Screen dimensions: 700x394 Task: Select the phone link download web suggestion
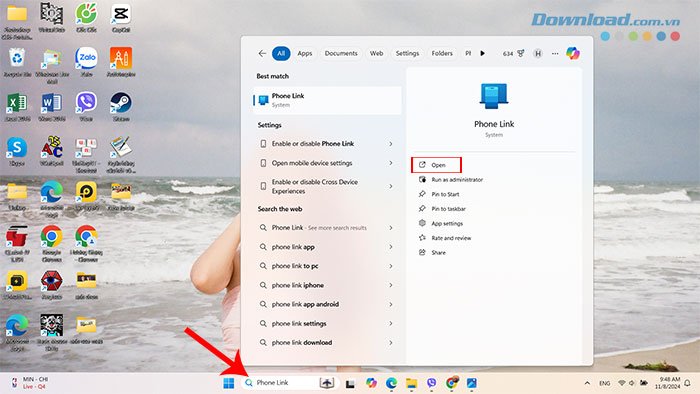327,343
